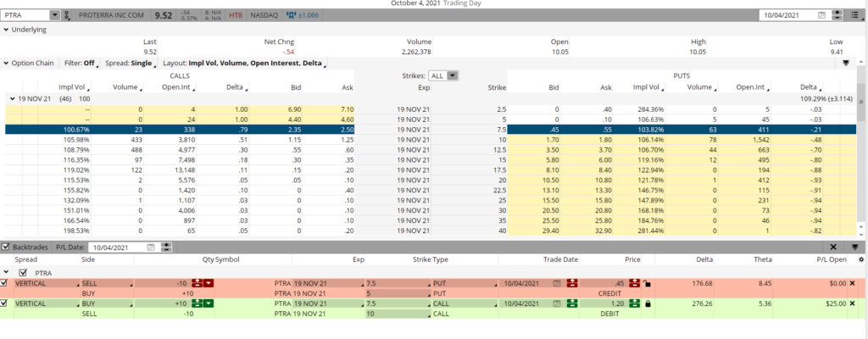Click the symbol link icon beside PTRA
The image size is (868, 339).
click(x=69, y=15)
